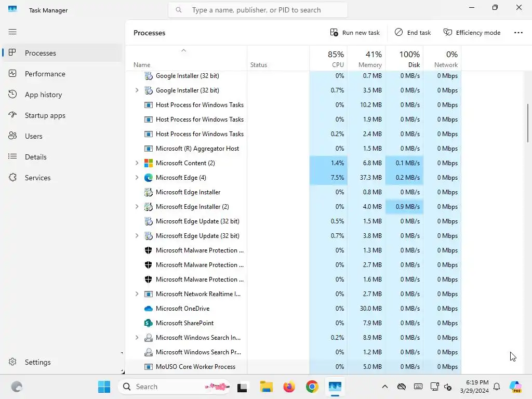Click the Windows taskbar Search box

174,387
